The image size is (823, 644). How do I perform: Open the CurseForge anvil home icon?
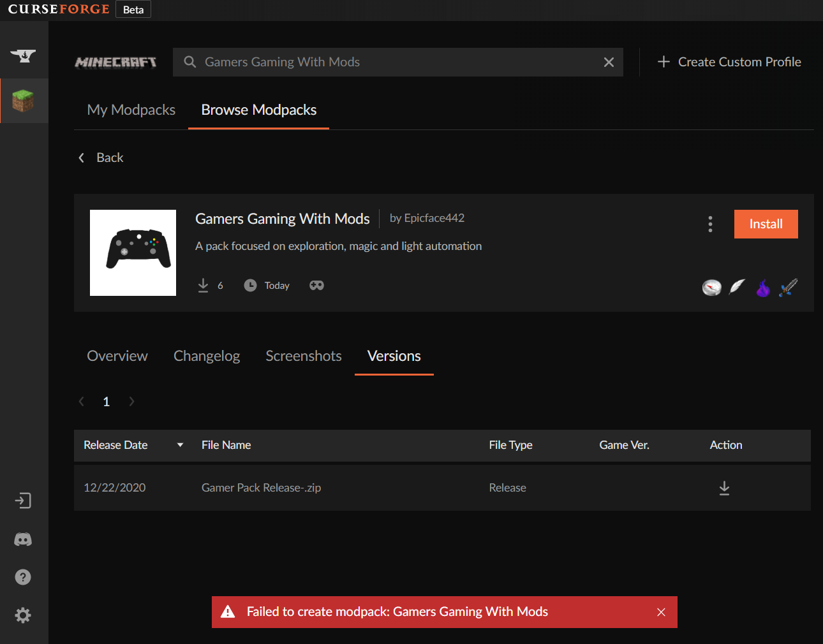click(x=24, y=56)
